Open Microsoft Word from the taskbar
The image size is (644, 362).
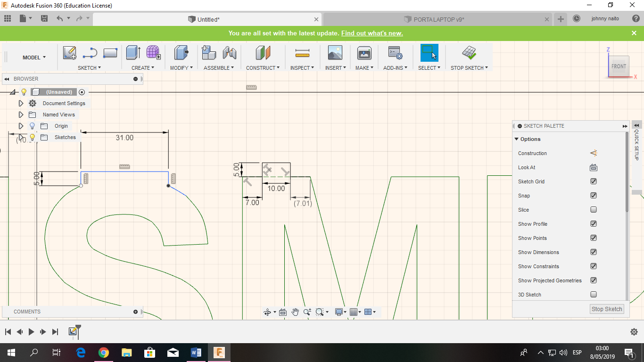pos(196,352)
